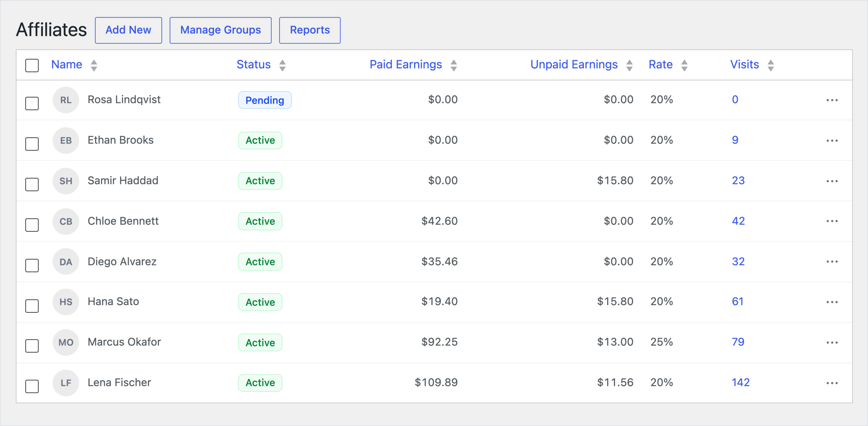Open actions menu for Hana Sato
The image size is (868, 426).
click(x=832, y=302)
